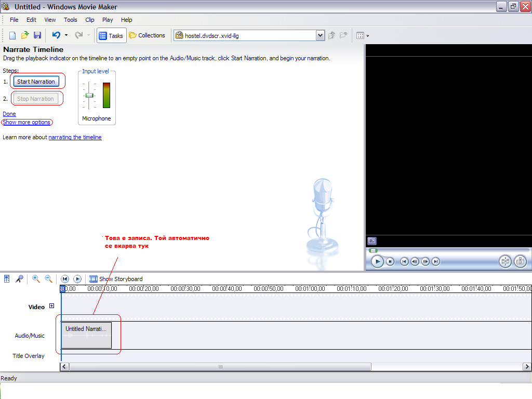Viewport: 532px width, 399px height.
Task: Click the Movie Maker title bar icon
Action: click(x=5, y=6)
